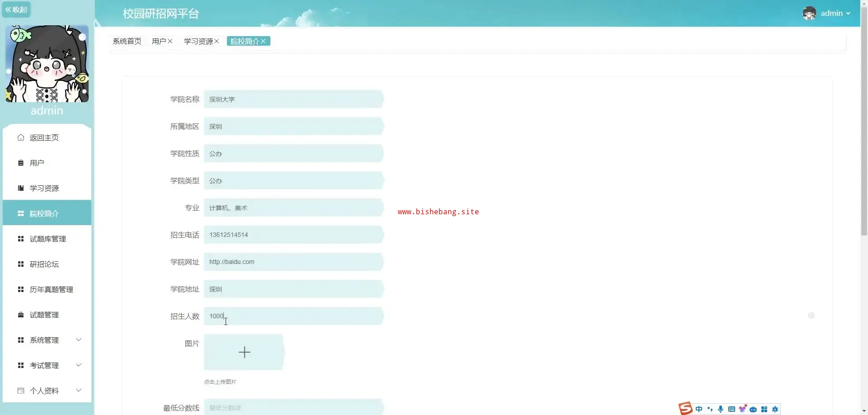Click the 学院网址 input field
The width and height of the screenshot is (868, 415).
click(x=294, y=262)
